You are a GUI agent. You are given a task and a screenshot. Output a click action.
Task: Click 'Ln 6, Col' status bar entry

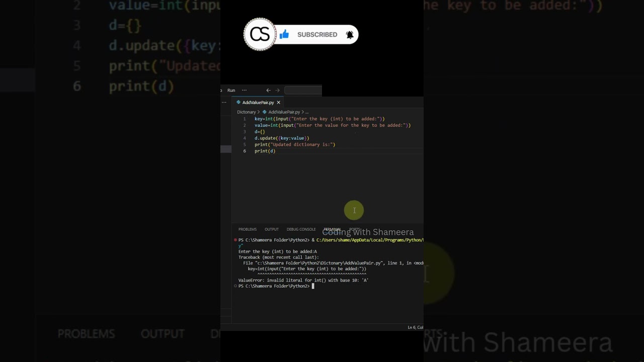click(x=415, y=327)
